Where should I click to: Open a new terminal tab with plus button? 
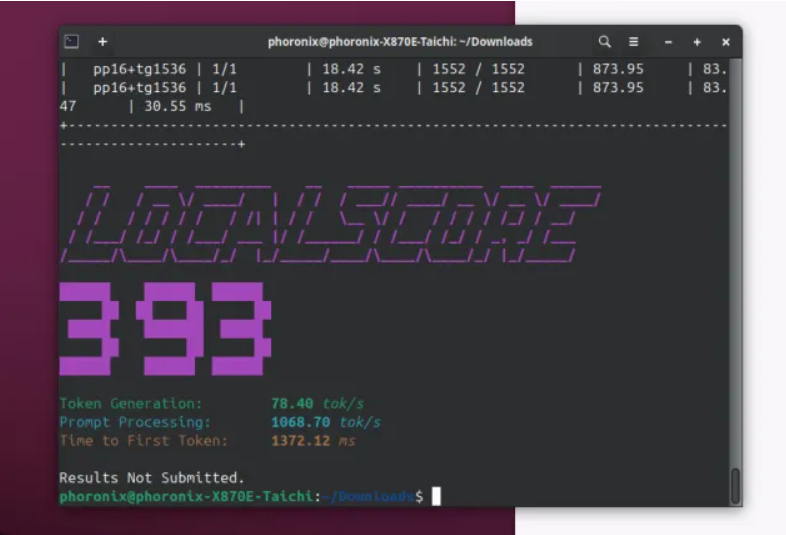(x=102, y=42)
